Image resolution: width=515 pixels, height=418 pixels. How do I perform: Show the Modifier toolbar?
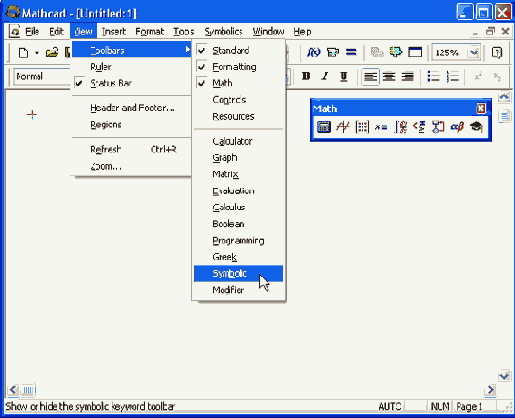tap(238, 290)
